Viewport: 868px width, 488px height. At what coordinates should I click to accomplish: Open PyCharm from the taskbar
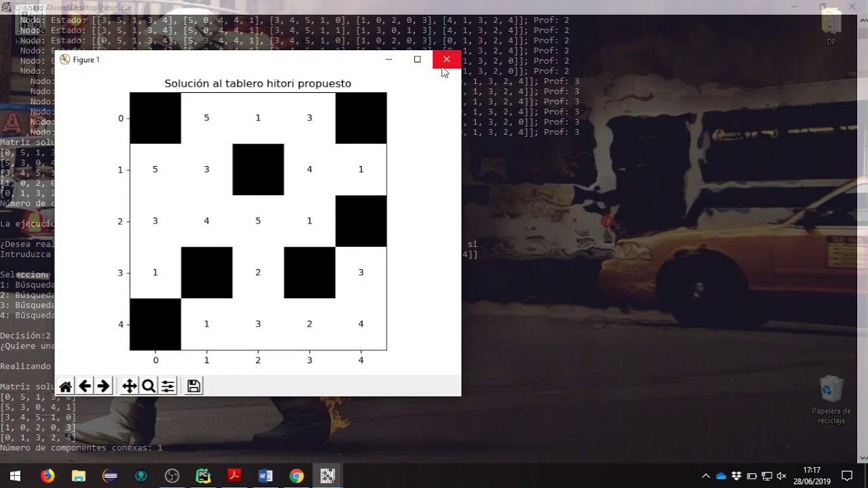click(x=203, y=476)
